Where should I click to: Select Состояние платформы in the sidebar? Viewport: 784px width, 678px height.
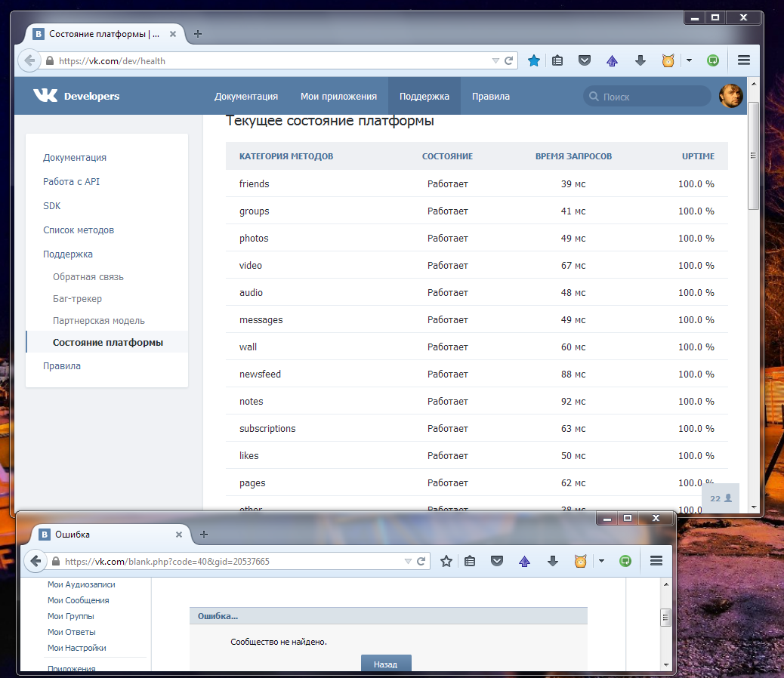pos(107,342)
